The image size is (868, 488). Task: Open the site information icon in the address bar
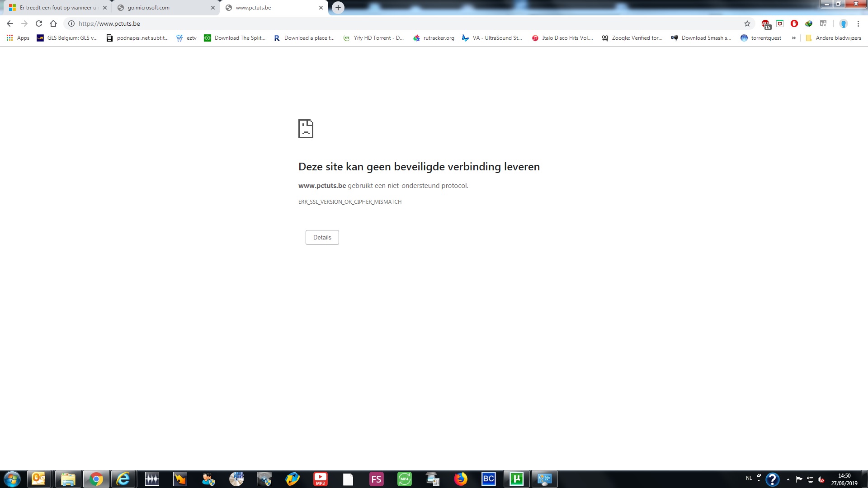(x=71, y=23)
